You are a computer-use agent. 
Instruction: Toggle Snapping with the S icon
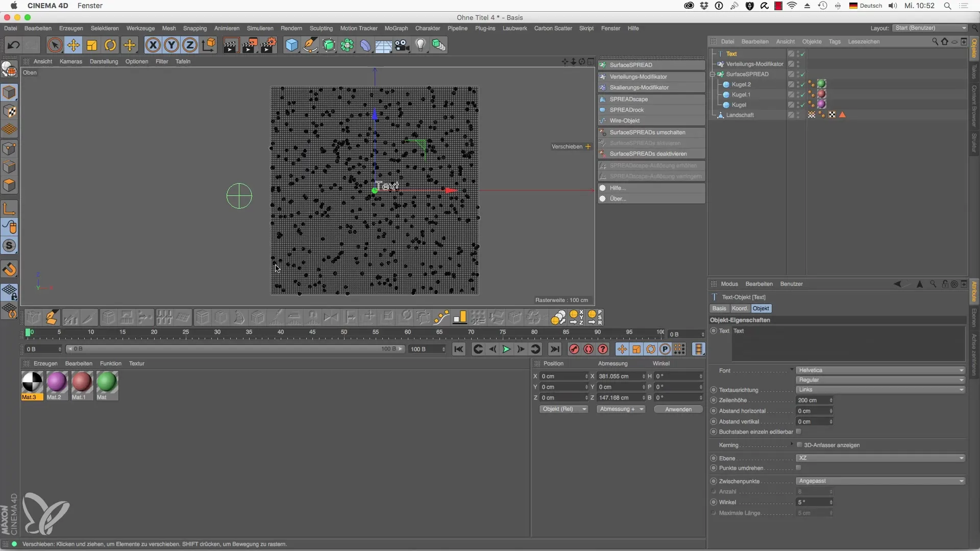[9, 246]
